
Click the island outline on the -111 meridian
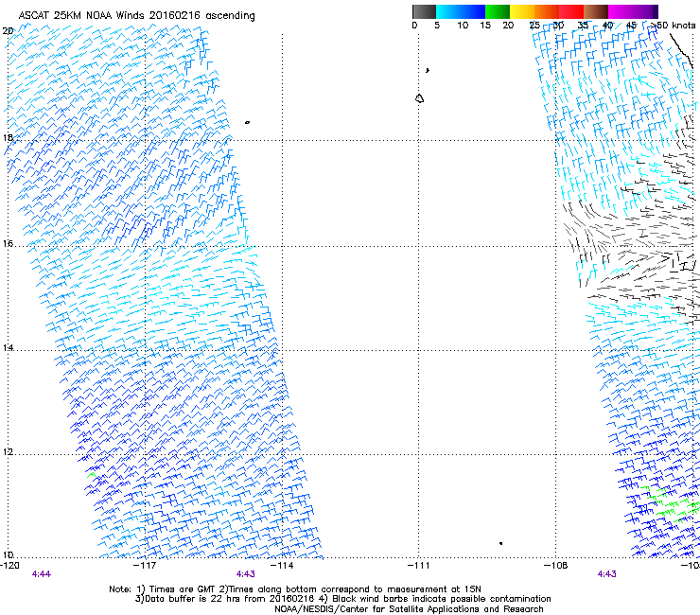419,98
